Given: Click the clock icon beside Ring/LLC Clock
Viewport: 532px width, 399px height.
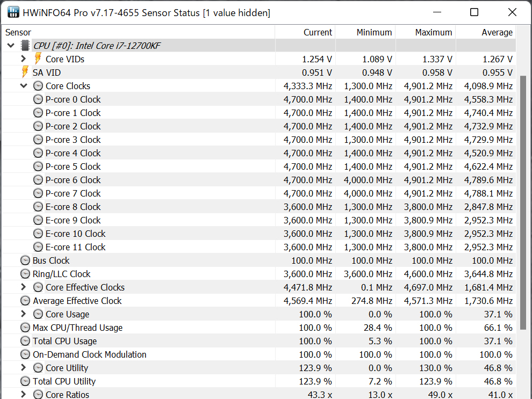Looking at the screenshot, I should point(25,274).
